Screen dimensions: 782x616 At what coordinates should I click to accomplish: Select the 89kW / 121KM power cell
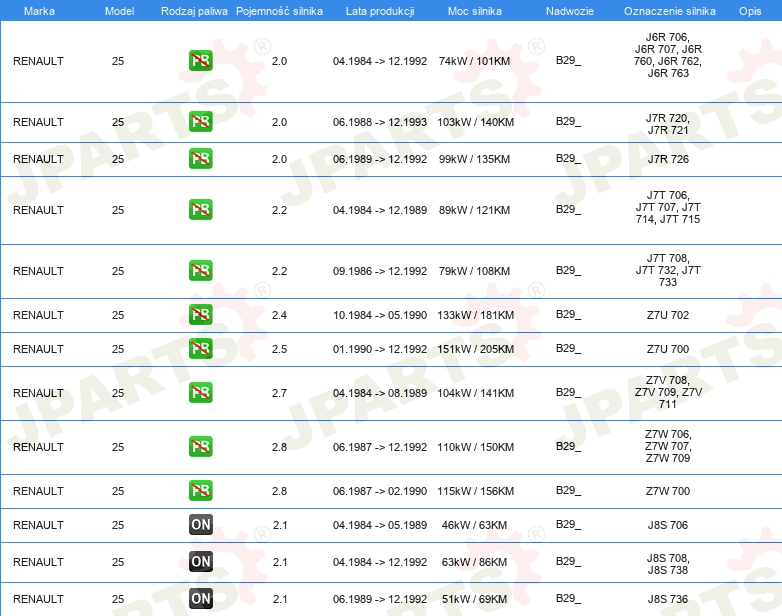coord(474,210)
